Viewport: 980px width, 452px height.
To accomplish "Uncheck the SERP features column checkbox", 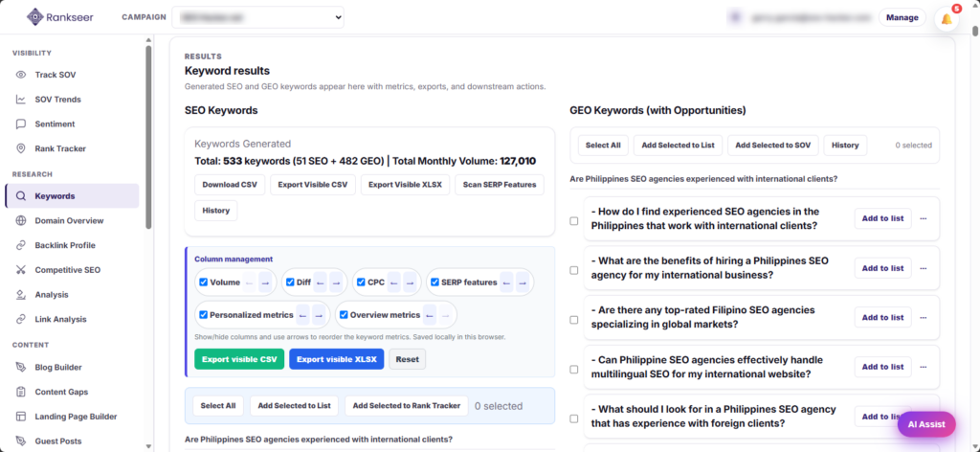I will coord(435,282).
